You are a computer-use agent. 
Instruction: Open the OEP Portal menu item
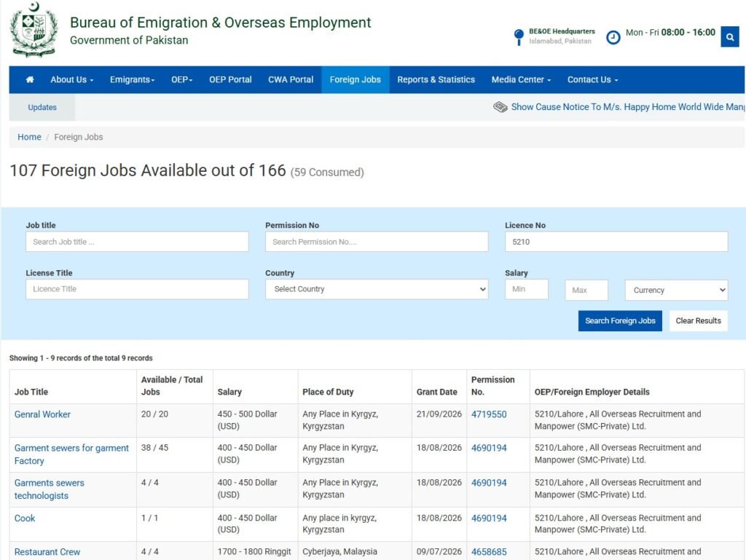tap(230, 79)
